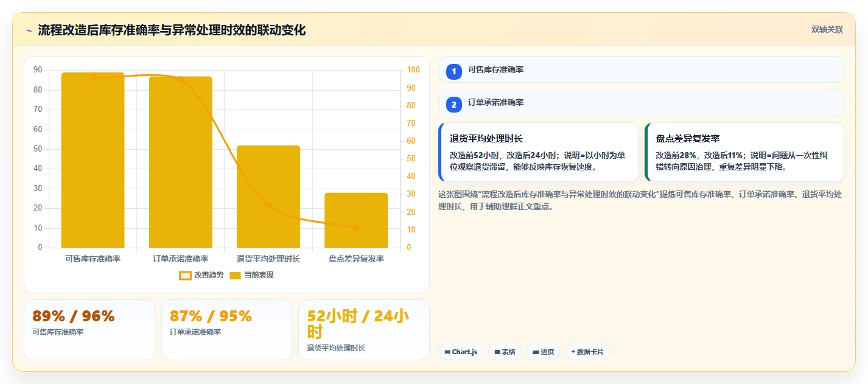Viewport: 868px width, 384px height.
Task: Click the 盘点差异复发率 bar in chart
Action: pos(356,220)
